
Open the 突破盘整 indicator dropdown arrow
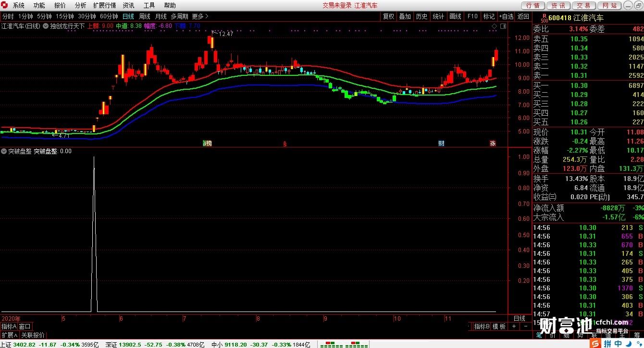pyautogui.click(x=4, y=151)
